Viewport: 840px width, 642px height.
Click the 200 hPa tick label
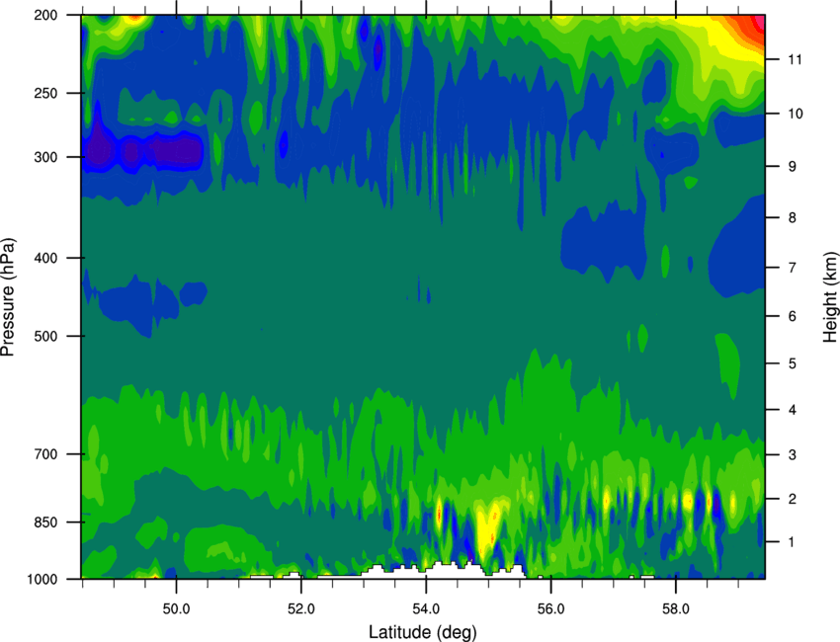coord(46,16)
